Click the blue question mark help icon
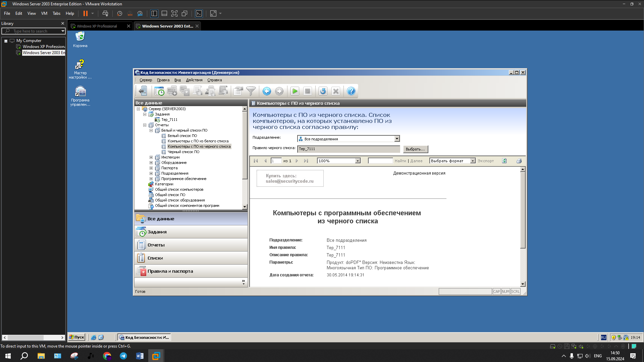The width and height of the screenshot is (644, 362). [x=351, y=91]
